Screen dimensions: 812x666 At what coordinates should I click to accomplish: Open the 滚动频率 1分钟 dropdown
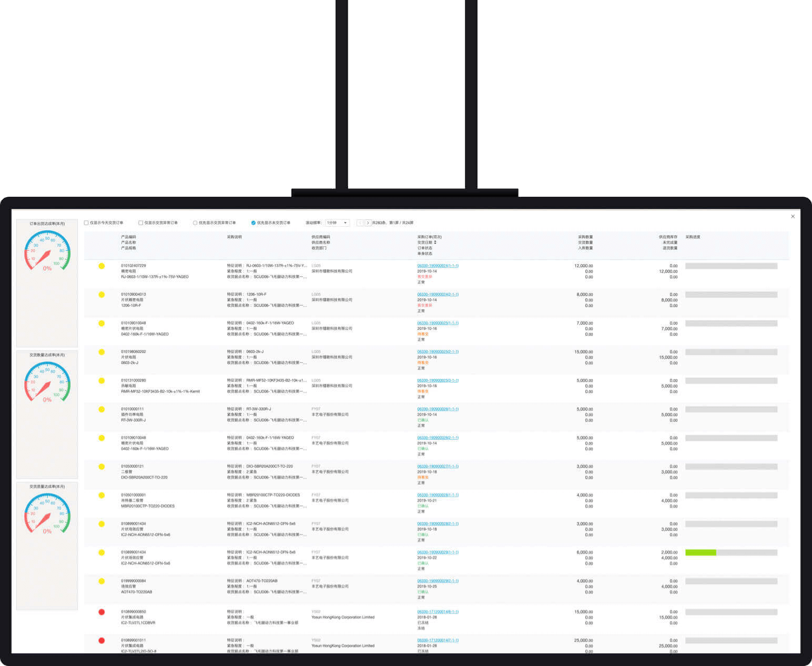pyautogui.click(x=337, y=223)
